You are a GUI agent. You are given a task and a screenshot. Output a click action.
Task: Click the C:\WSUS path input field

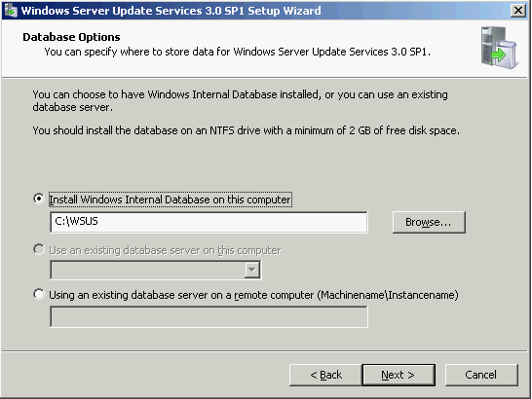(209, 222)
